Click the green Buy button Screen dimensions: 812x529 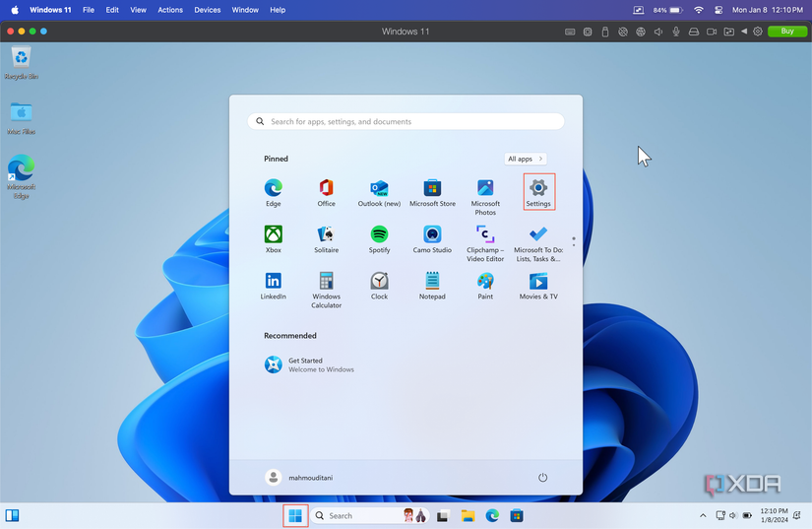pos(787,32)
